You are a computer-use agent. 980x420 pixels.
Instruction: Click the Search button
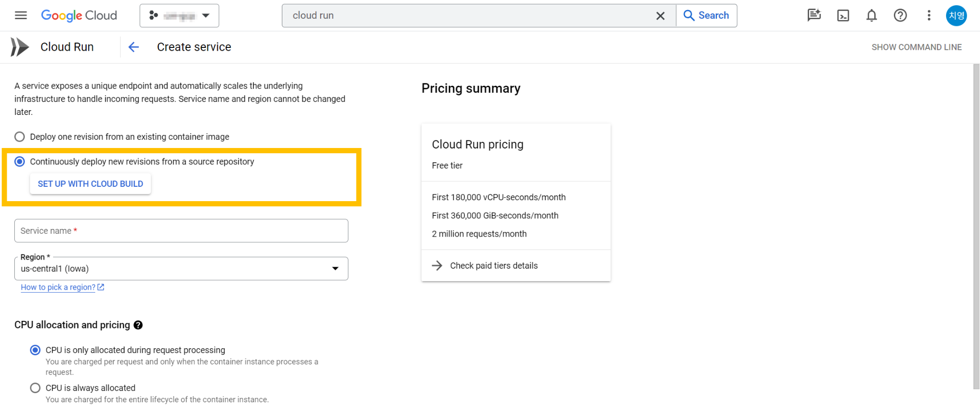tap(706, 15)
